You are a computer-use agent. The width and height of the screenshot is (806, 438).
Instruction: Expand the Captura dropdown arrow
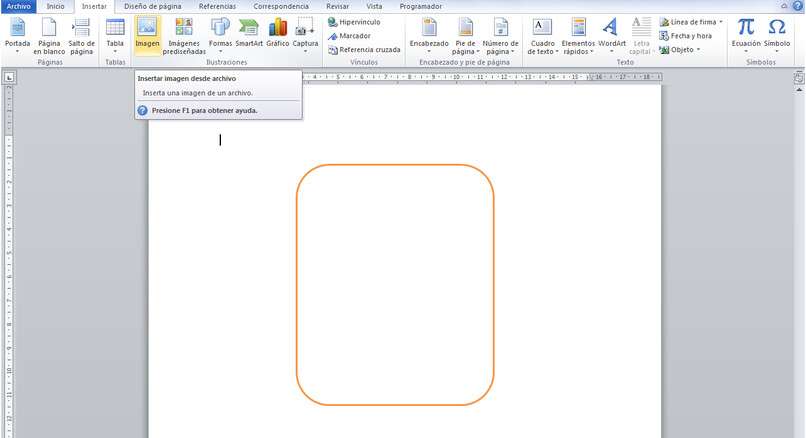305,51
